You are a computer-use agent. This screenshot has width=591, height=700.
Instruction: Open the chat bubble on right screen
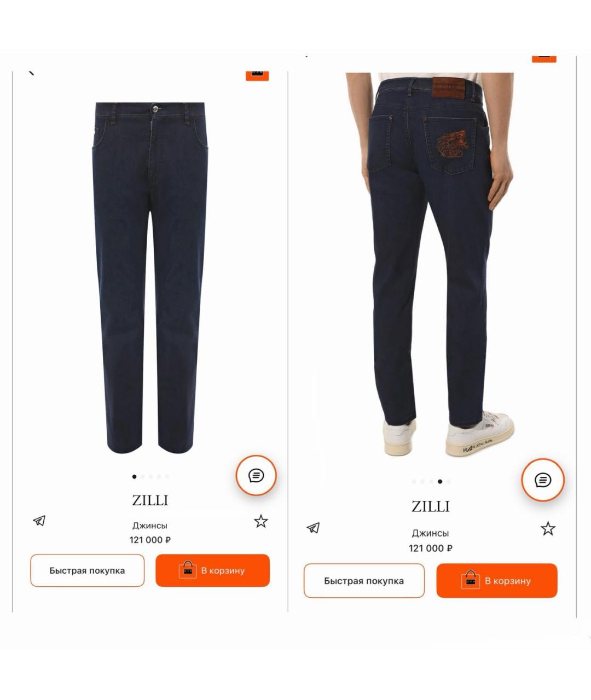(x=542, y=480)
